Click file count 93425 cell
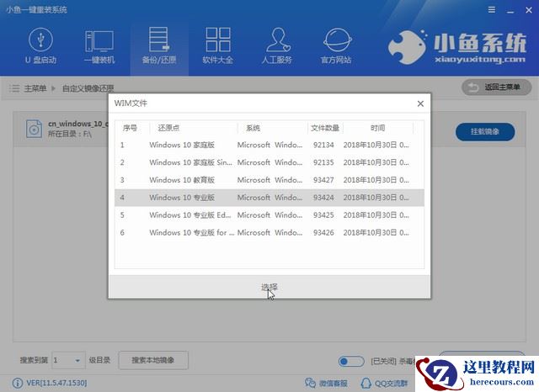Screen dimensions: 539x392 [323, 215]
